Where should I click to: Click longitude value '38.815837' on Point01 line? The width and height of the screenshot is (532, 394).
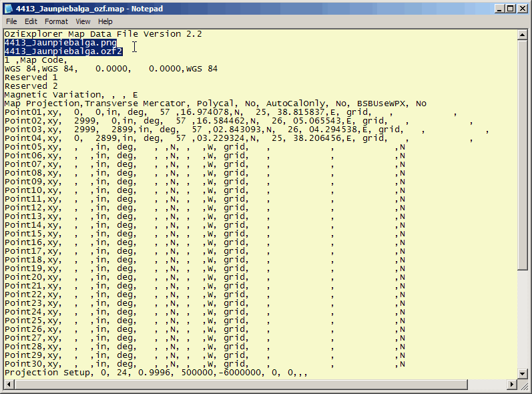click(300, 112)
